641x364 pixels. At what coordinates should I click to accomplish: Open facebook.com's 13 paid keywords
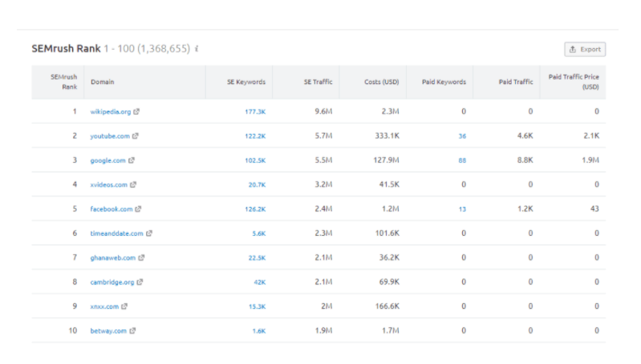(x=462, y=209)
